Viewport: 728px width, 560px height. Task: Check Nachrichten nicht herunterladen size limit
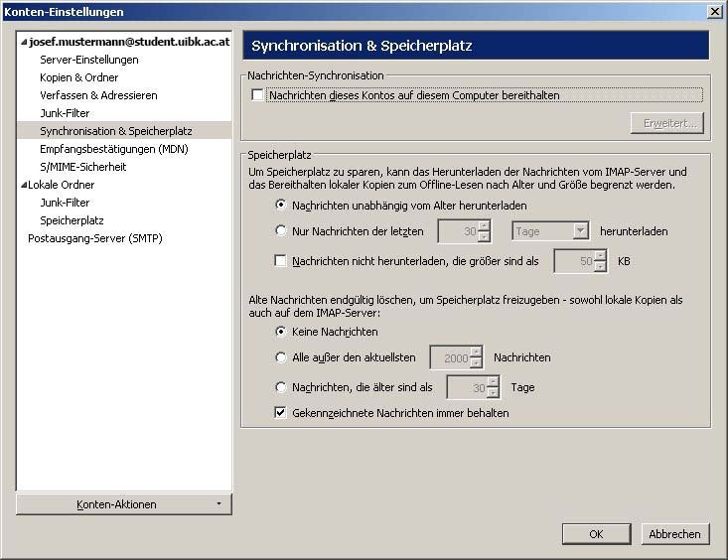point(282,261)
